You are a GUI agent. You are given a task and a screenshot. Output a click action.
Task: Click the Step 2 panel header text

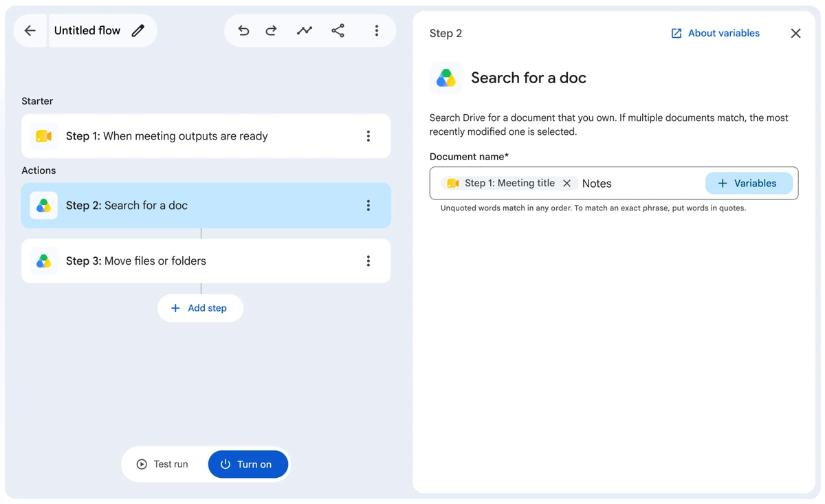coord(445,33)
